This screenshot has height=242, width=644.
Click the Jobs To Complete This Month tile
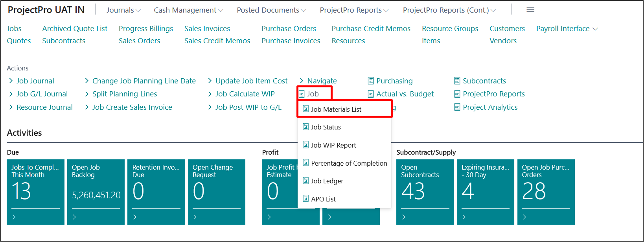point(35,192)
